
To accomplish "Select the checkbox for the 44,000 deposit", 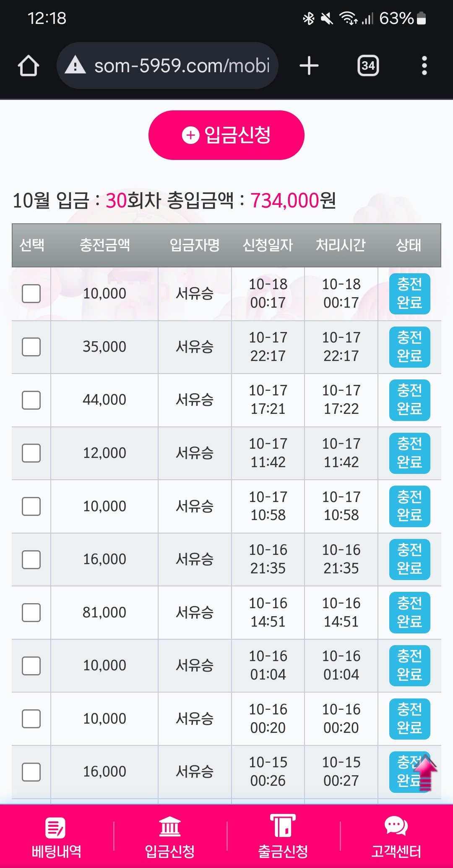I will coord(31,400).
